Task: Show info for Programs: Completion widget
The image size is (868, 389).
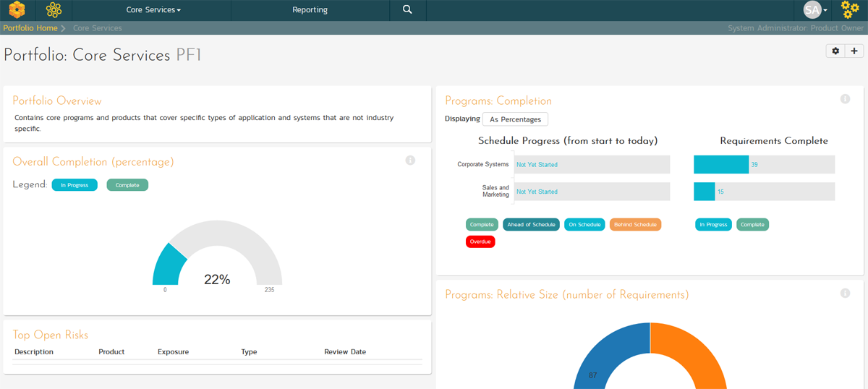Action: point(845,99)
